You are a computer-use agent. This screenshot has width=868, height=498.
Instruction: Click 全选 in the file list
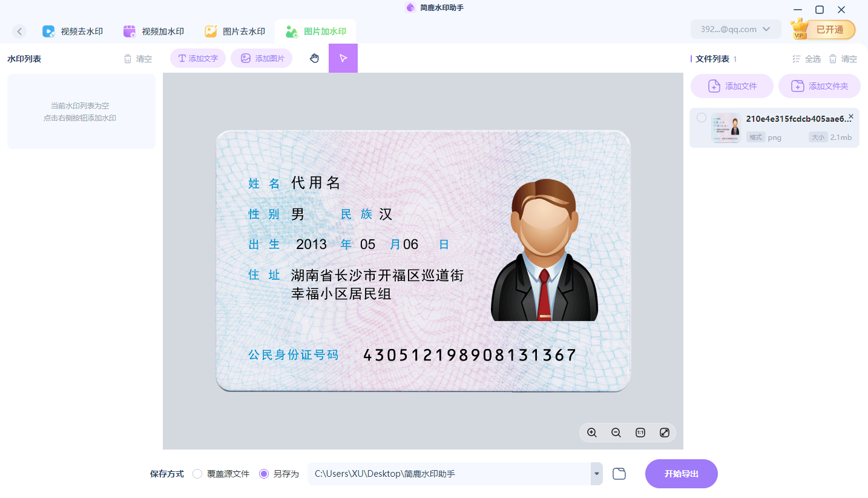[807, 59]
